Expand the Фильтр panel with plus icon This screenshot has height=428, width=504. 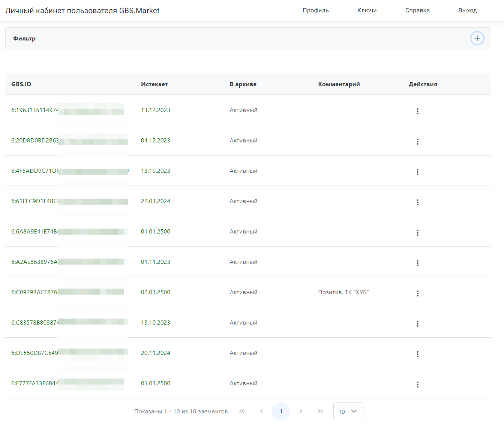coord(477,38)
